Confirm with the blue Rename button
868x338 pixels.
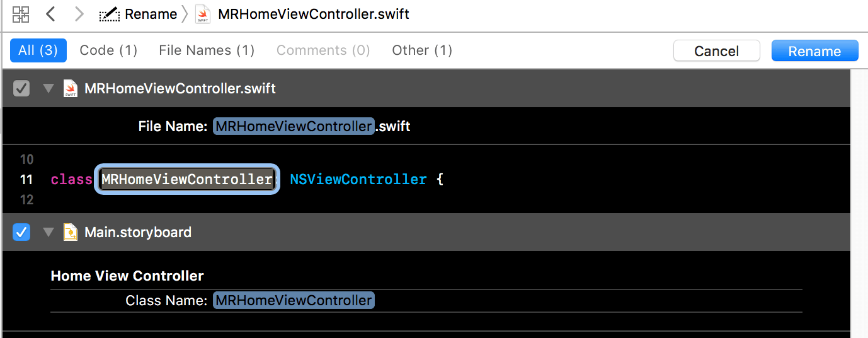pos(814,51)
